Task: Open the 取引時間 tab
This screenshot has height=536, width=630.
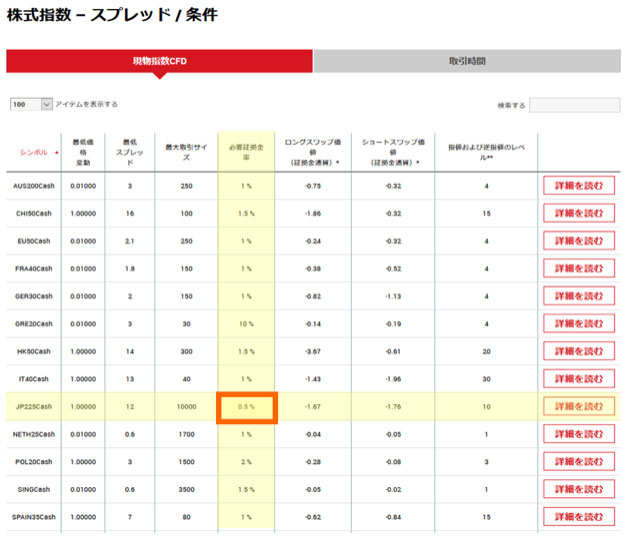Action: [x=467, y=61]
